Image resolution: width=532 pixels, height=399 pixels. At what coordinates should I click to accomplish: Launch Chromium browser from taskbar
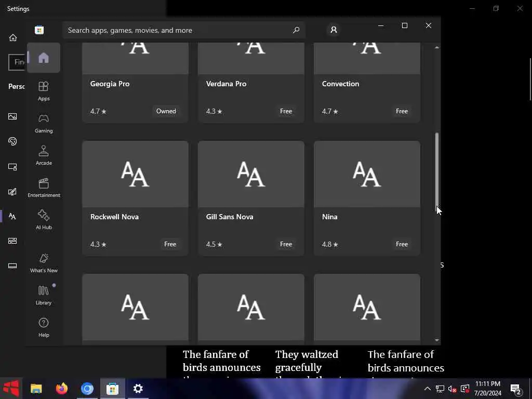tap(87, 389)
